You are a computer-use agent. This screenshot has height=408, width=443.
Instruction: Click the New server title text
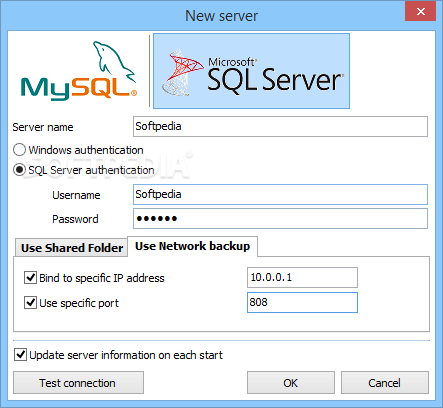click(221, 16)
